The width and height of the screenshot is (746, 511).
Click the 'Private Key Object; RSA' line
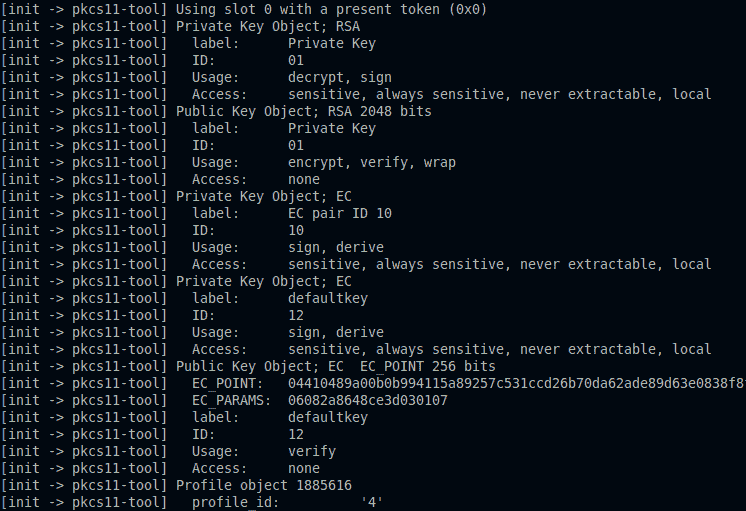pos(268,26)
